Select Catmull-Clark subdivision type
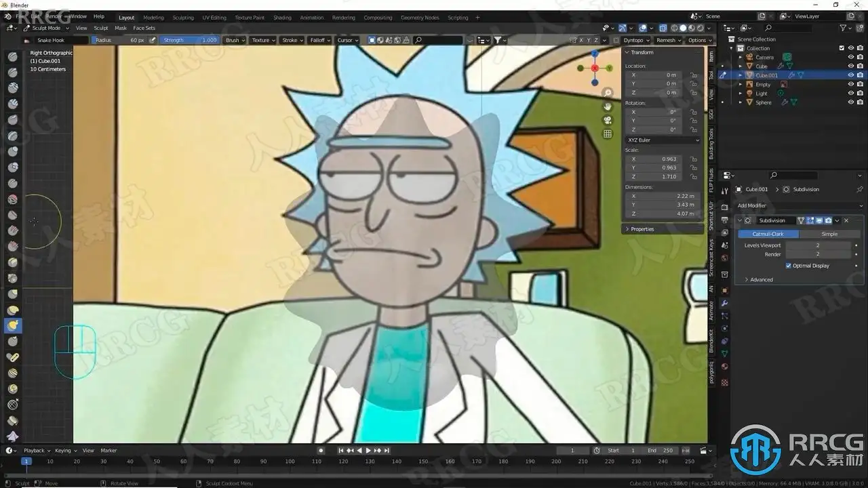Viewport: 868px width, 488px height. [768, 234]
